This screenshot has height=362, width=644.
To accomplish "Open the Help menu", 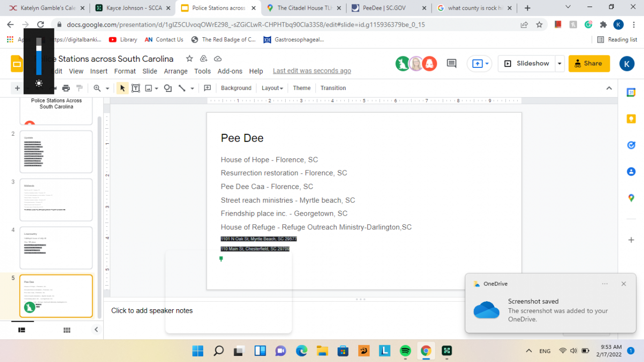I will point(256,71).
